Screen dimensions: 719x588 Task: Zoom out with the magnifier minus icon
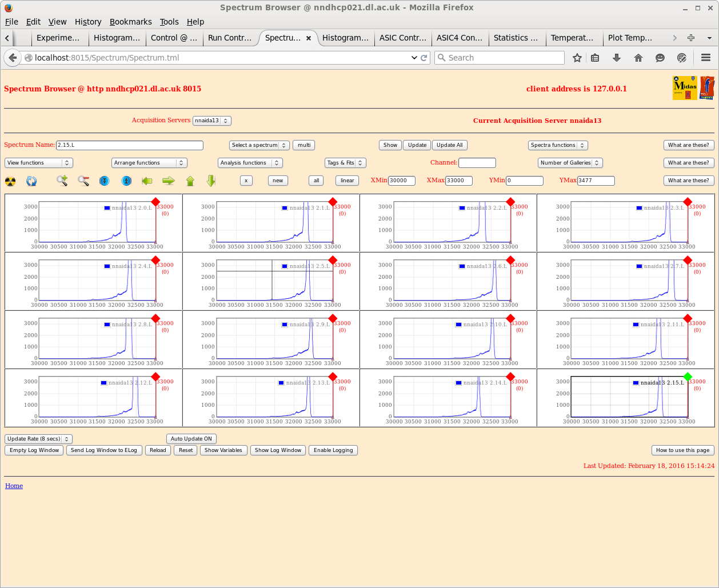(84, 181)
